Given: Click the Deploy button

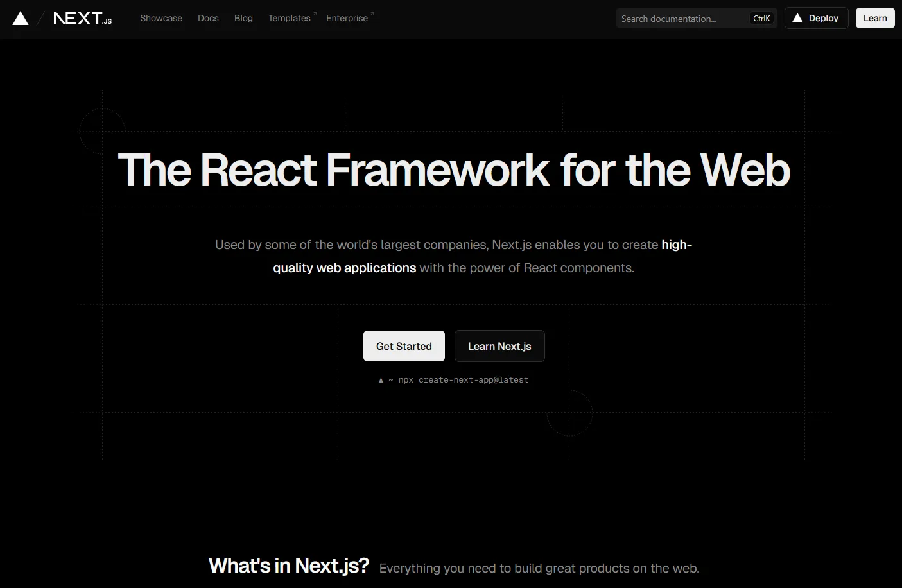Looking at the screenshot, I should (816, 18).
